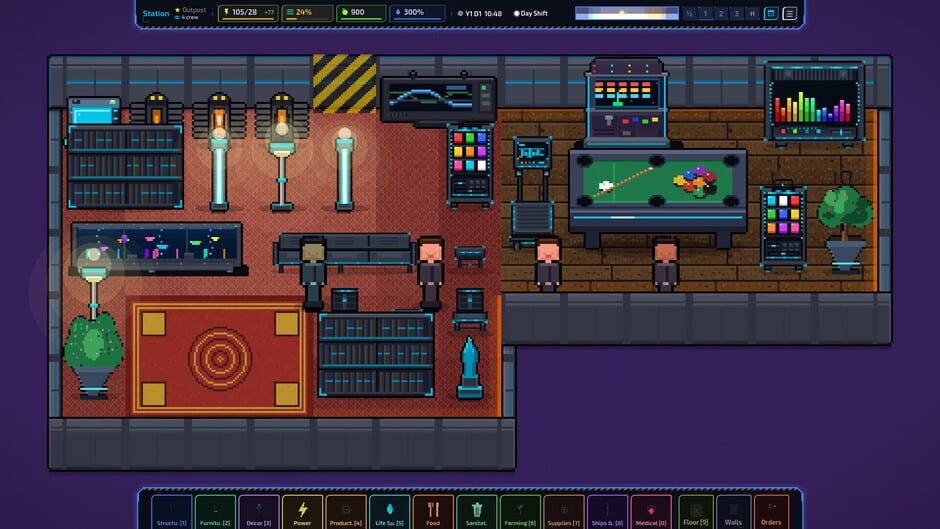
Task: Click the Station label
Action: (155, 13)
